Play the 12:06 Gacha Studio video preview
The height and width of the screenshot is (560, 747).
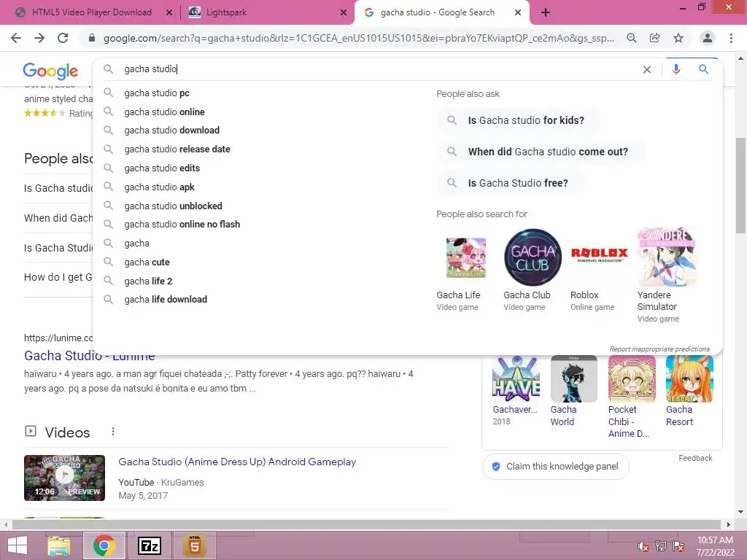point(64,478)
